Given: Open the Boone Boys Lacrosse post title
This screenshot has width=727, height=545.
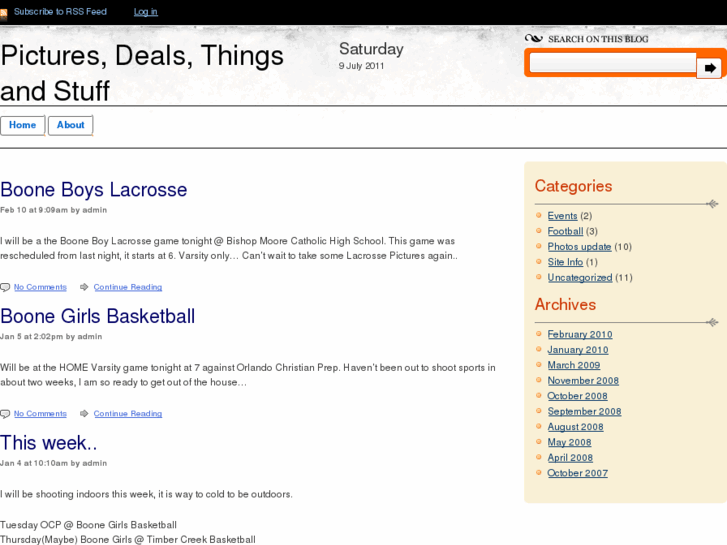Looking at the screenshot, I should [x=94, y=190].
